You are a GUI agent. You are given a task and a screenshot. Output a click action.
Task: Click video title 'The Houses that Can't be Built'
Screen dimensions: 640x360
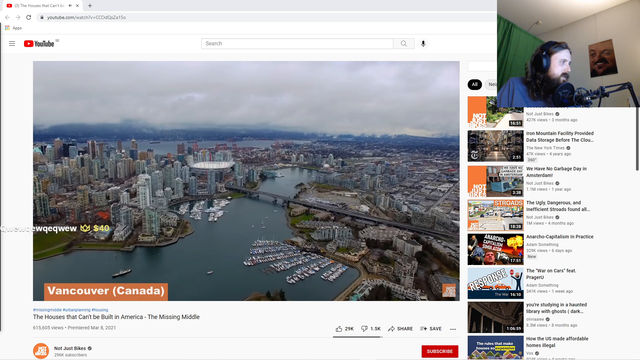pos(116,317)
